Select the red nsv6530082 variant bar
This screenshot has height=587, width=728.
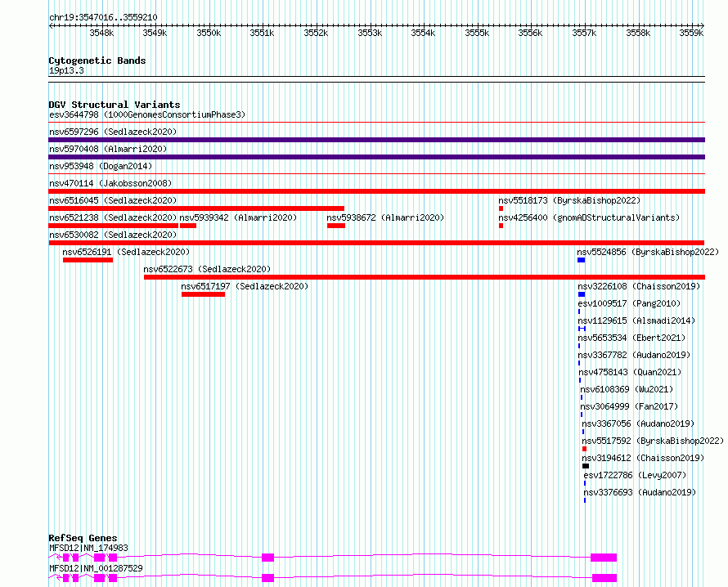click(376, 243)
